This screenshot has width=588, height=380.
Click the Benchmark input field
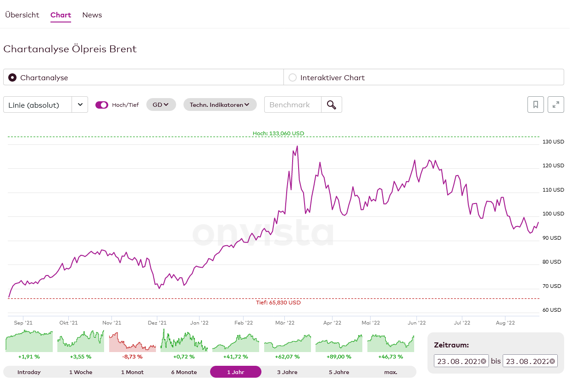click(293, 105)
